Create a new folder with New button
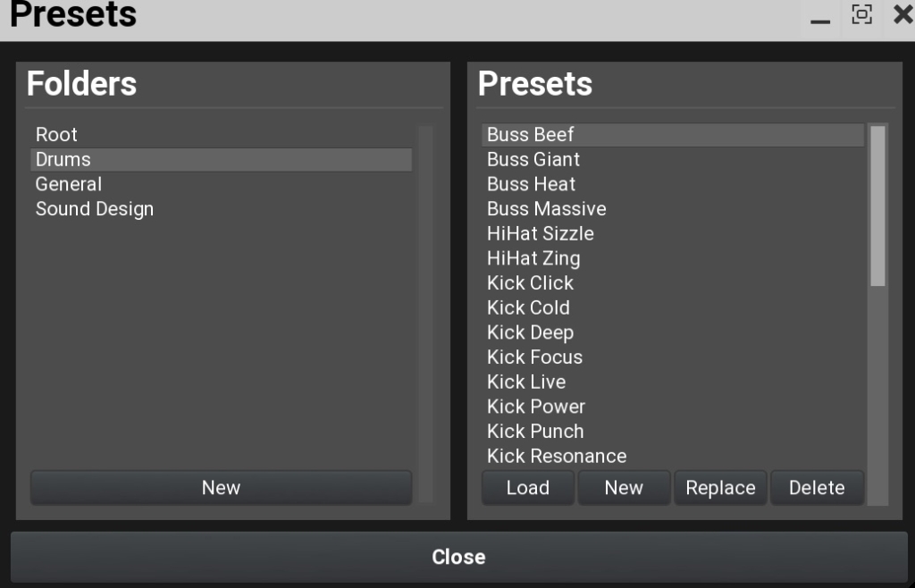This screenshot has width=915, height=588. tap(221, 488)
